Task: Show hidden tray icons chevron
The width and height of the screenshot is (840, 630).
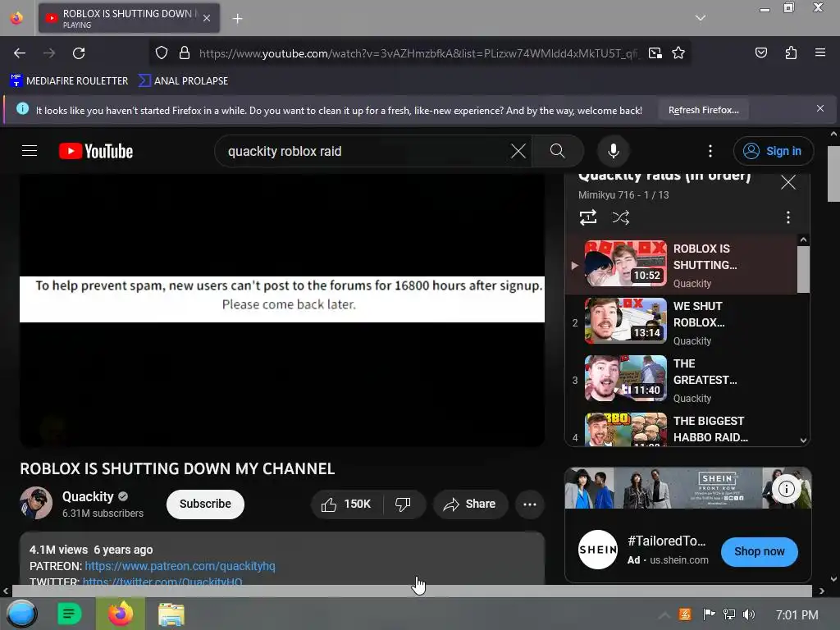Action: click(664, 615)
